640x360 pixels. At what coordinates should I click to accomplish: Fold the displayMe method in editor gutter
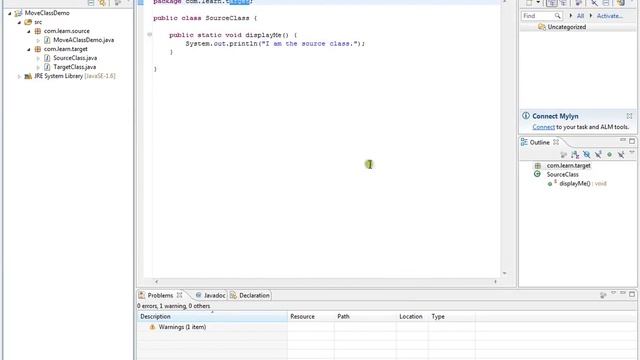(149, 35)
